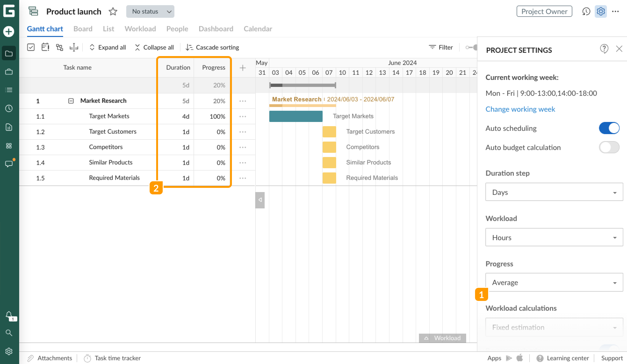Switch to the Board tab
The width and height of the screenshot is (627, 364).
tap(83, 29)
